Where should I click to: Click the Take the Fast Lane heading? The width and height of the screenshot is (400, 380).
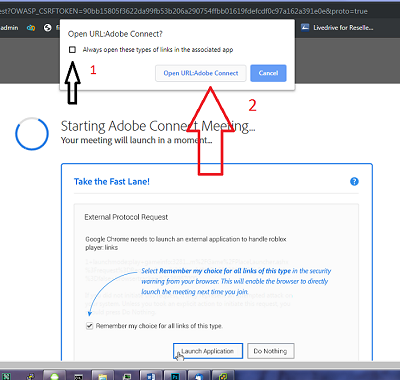[x=112, y=182]
